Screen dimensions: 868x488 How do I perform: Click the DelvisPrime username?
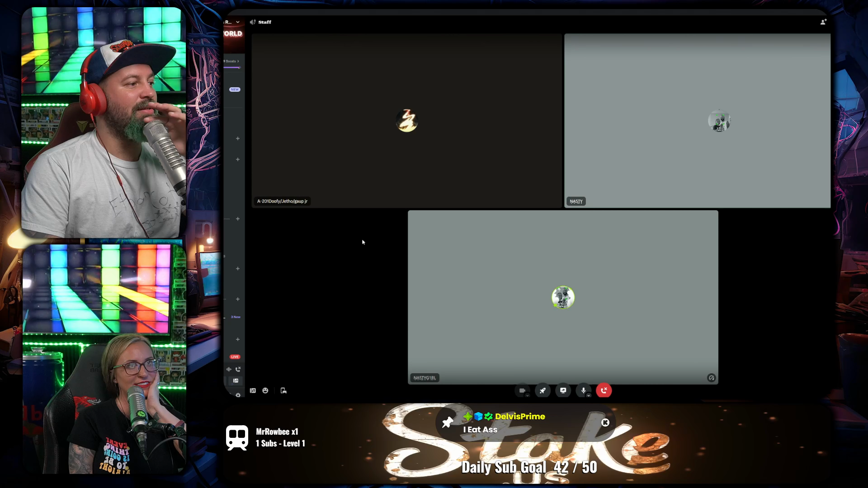[x=520, y=417]
